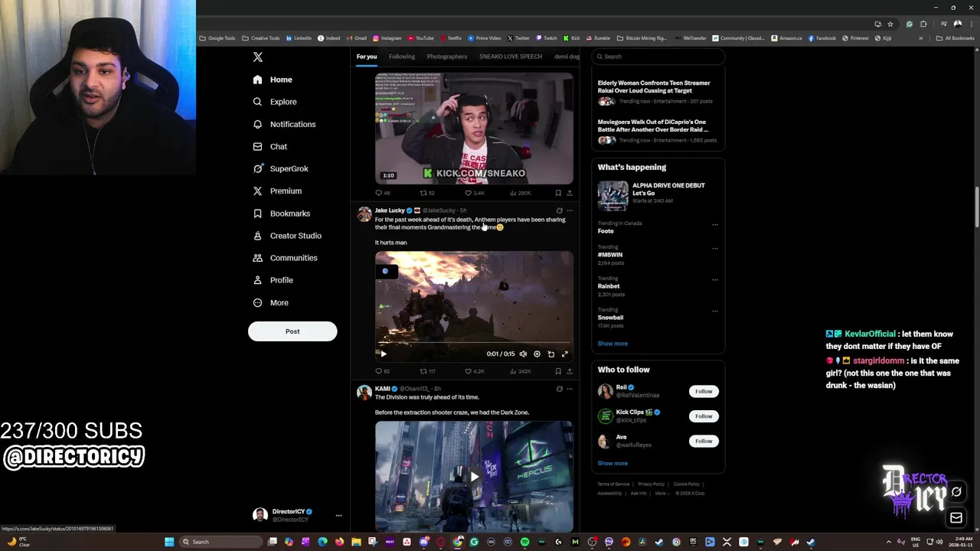980x551 pixels.
Task: Follow the Reii account
Action: [x=704, y=391]
